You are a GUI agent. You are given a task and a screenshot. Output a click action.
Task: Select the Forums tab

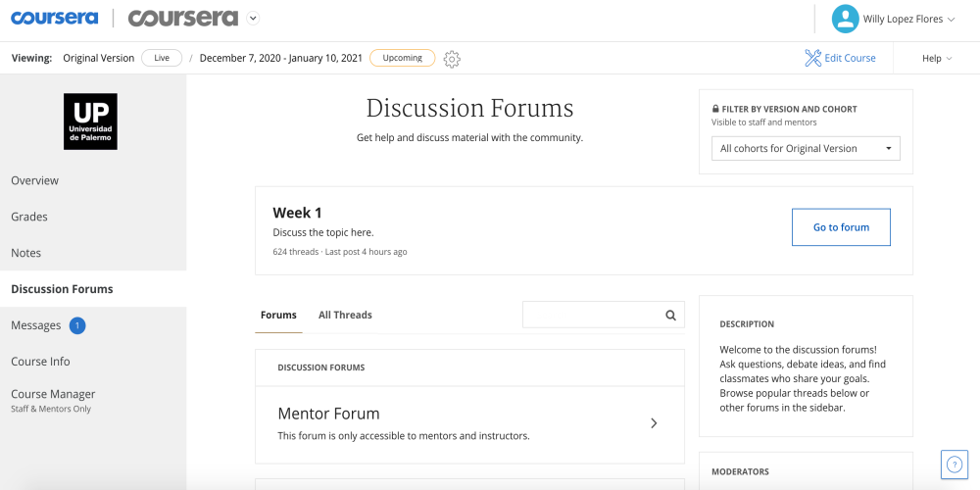(278, 315)
